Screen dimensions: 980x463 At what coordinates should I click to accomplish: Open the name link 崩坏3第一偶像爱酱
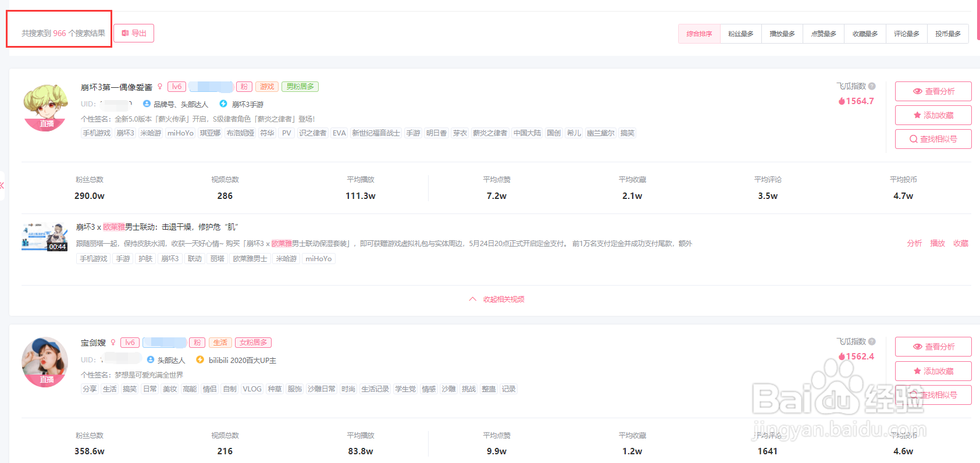coord(116,87)
